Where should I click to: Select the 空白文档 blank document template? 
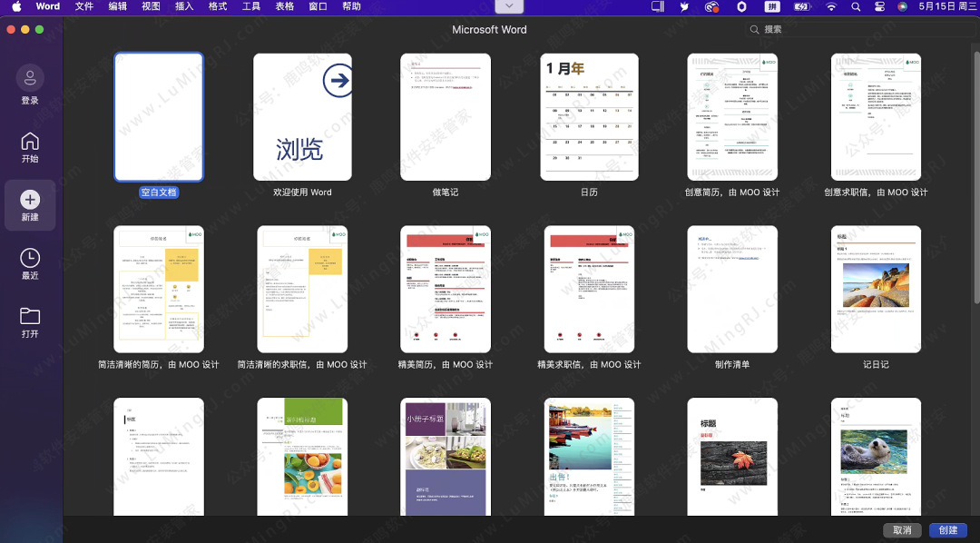pyautogui.click(x=159, y=117)
